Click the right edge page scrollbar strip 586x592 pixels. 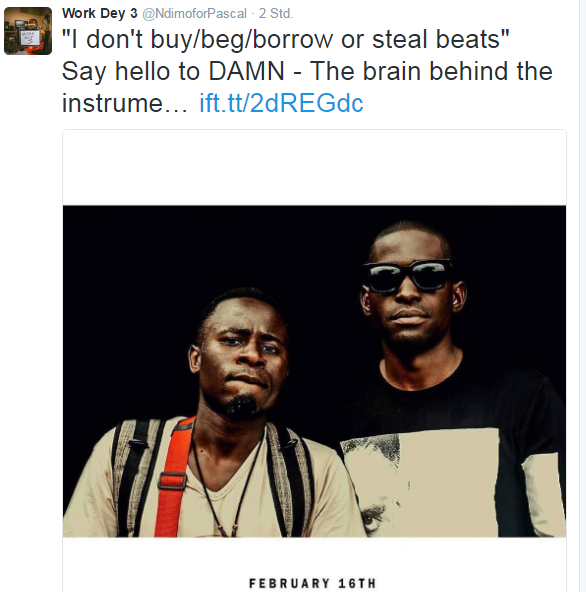(x=583, y=296)
